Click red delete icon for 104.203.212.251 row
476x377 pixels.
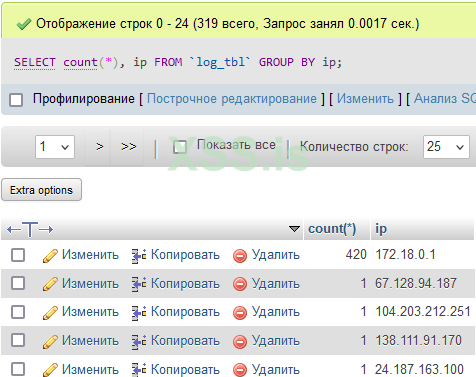pyautogui.click(x=240, y=313)
